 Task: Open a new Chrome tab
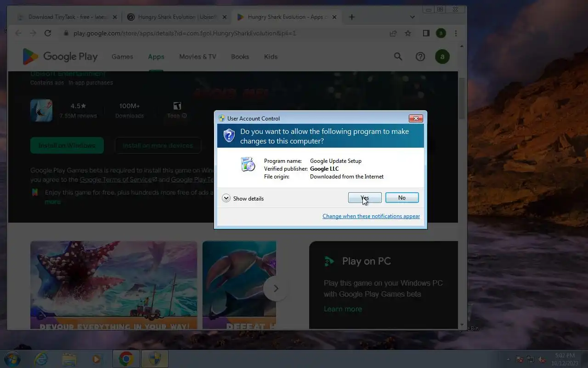coord(352,17)
